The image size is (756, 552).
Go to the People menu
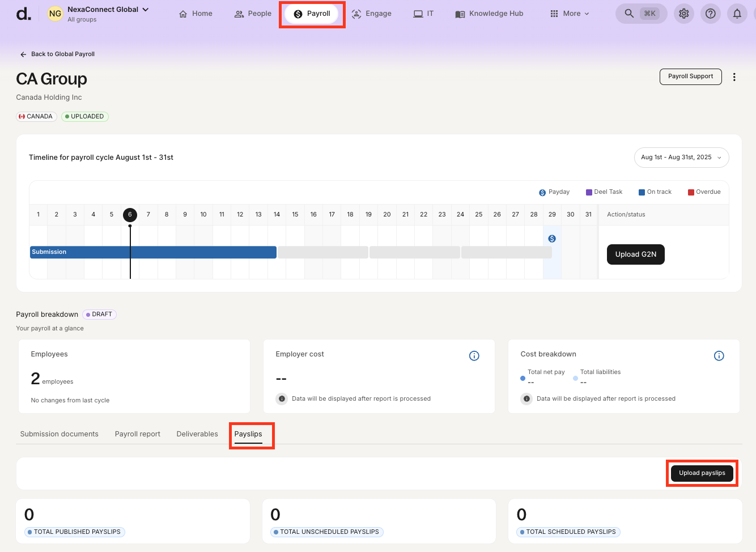[x=253, y=14]
